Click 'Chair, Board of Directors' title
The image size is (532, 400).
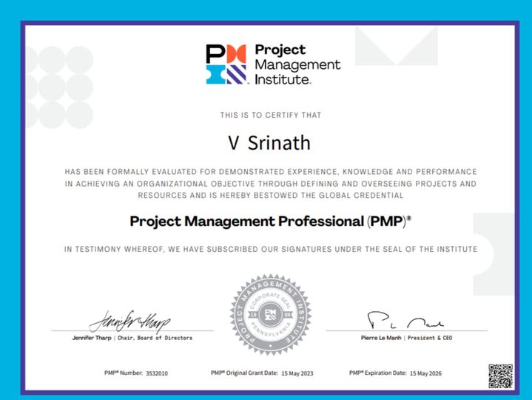coord(155,338)
